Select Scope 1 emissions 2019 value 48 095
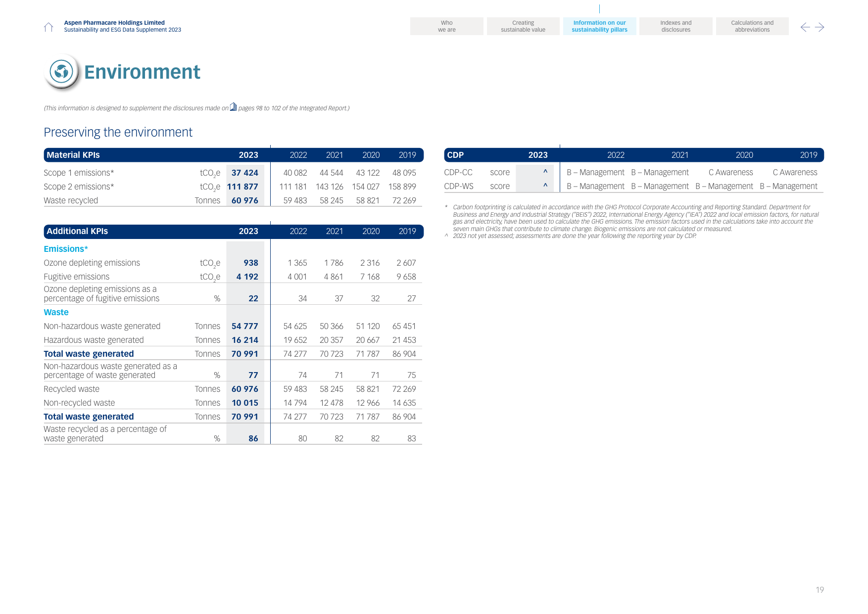This screenshot has width=868, height=614. [404, 173]
